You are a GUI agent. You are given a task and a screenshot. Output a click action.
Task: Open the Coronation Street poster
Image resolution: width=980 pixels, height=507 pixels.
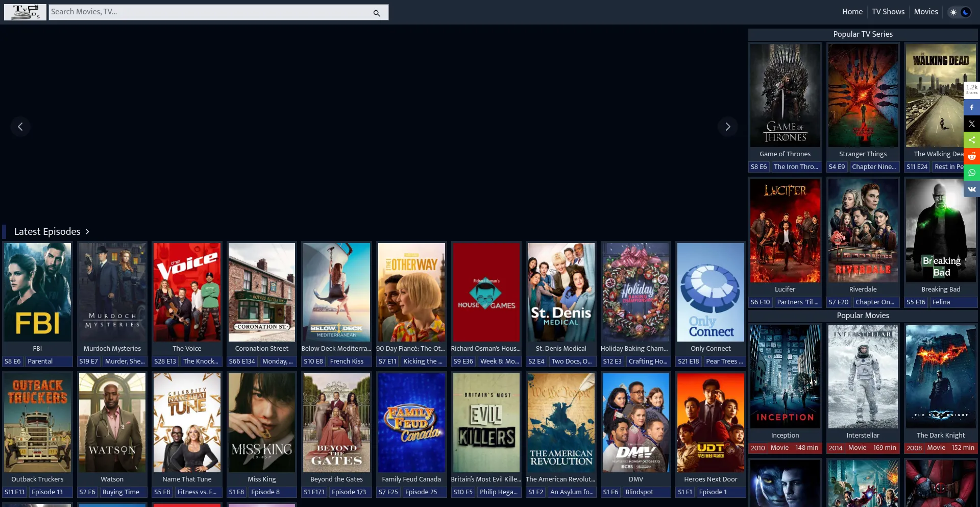coord(262,292)
